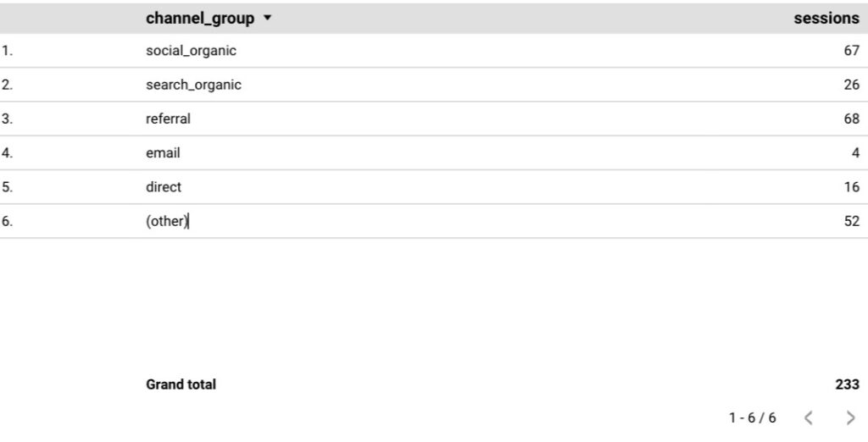Click the channel_group column header
Viewport: 868px width, 442px height.
(199, 19)
